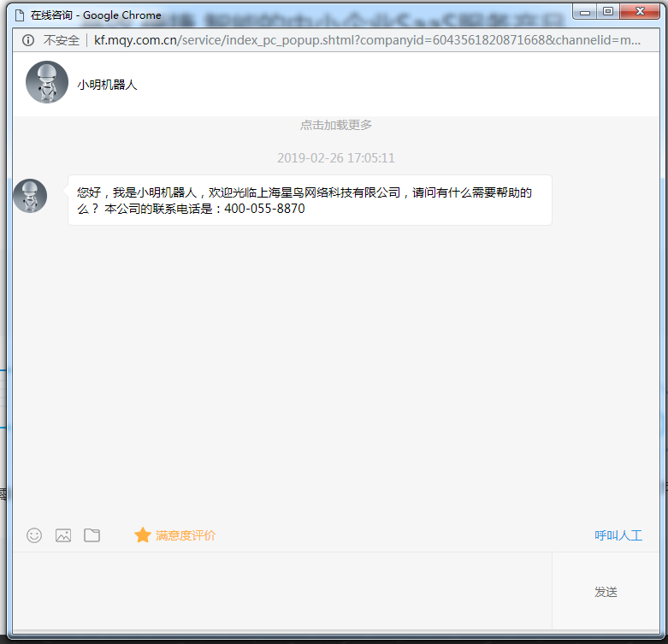The width and height of the screenshot is (668, 644).
Task: Focus the chat message input box
Action: (x=282, y=591)
